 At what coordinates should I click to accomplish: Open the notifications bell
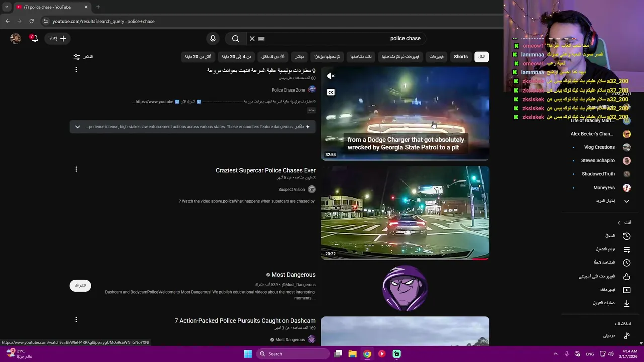(34, 38)
